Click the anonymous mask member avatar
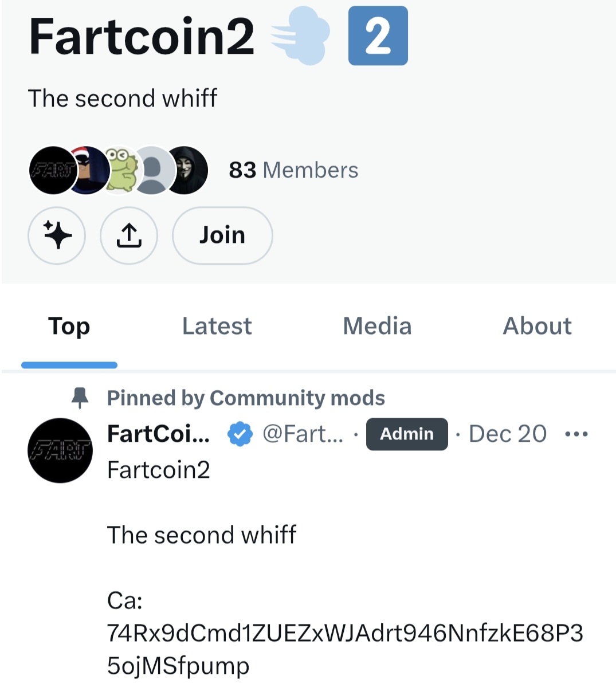 [x=185, y=170]
